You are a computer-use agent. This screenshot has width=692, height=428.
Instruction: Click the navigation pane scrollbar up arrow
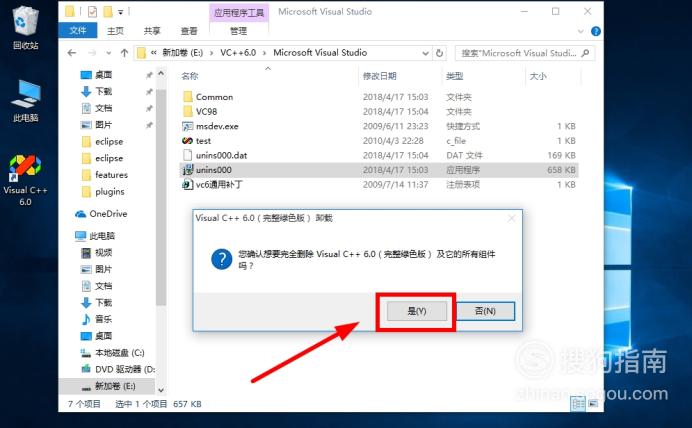pyautogui.click(x=161, y=73)
